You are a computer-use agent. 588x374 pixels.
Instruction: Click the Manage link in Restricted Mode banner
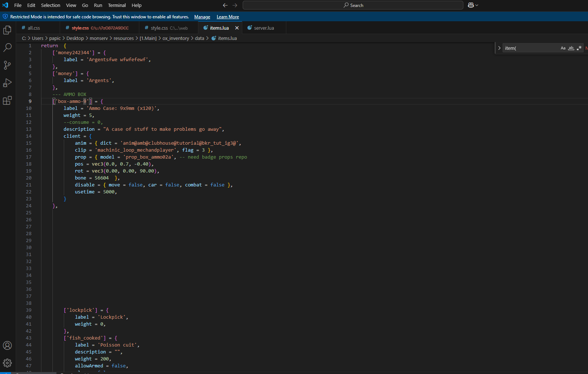[x=202, y=17]
